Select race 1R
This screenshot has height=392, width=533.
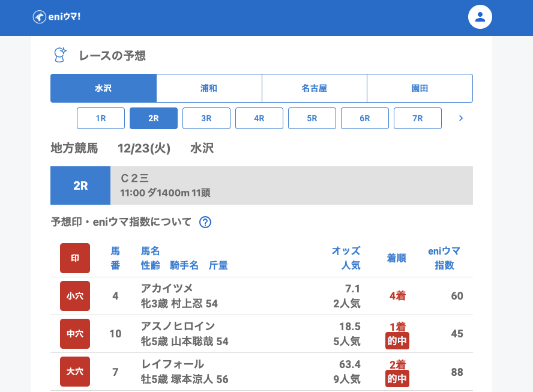101,118
